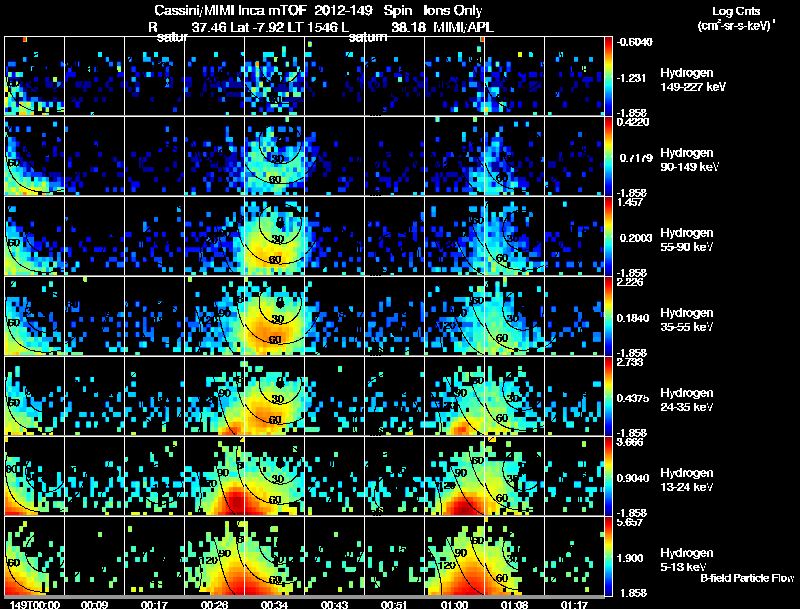Open the 35-55 keV image panel at 00:34

coord(274,316)
